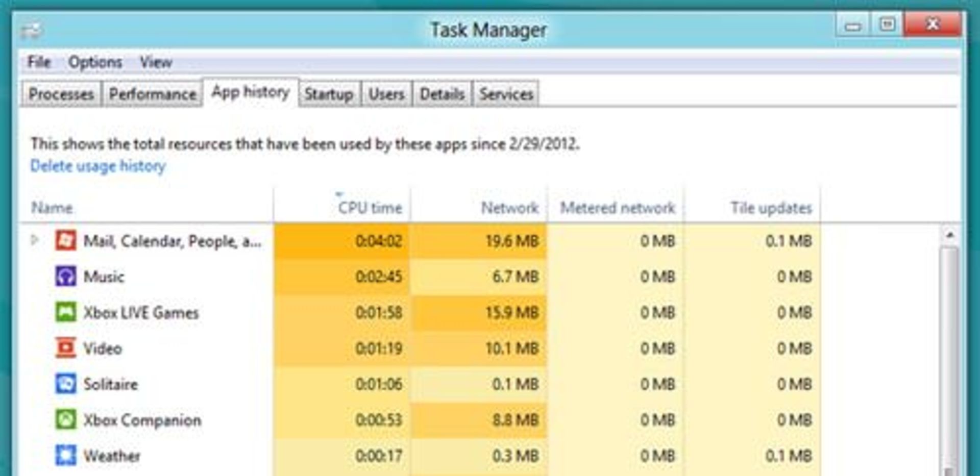Click Music's Metered network 0 MB
This screenshot has height=476, width=980.
tap(658, 277)
